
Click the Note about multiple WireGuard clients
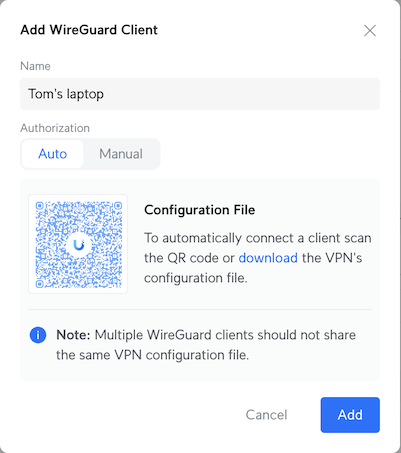206,345
